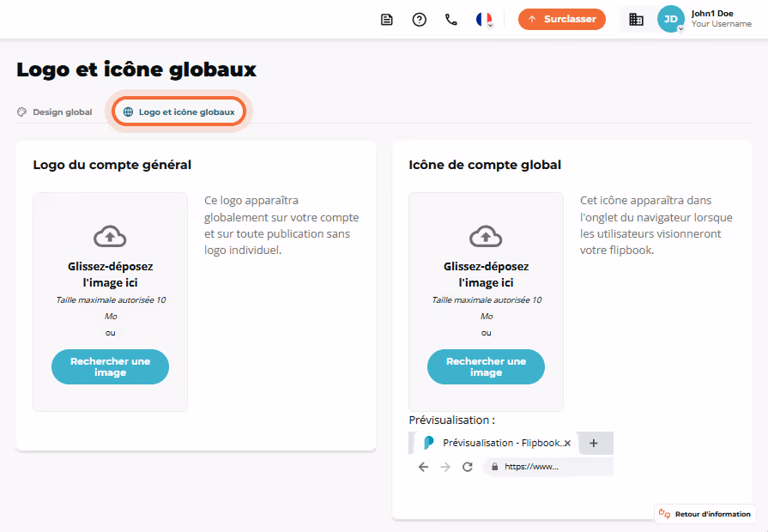Open the French flag language selector
This screenshot has height=532, width=768.
485,20
